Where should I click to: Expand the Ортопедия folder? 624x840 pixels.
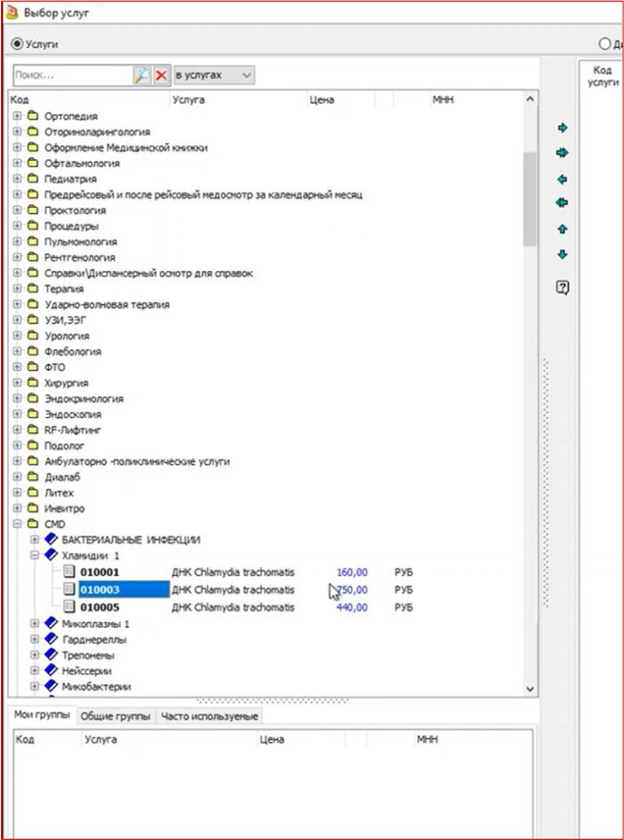point(17,117)
